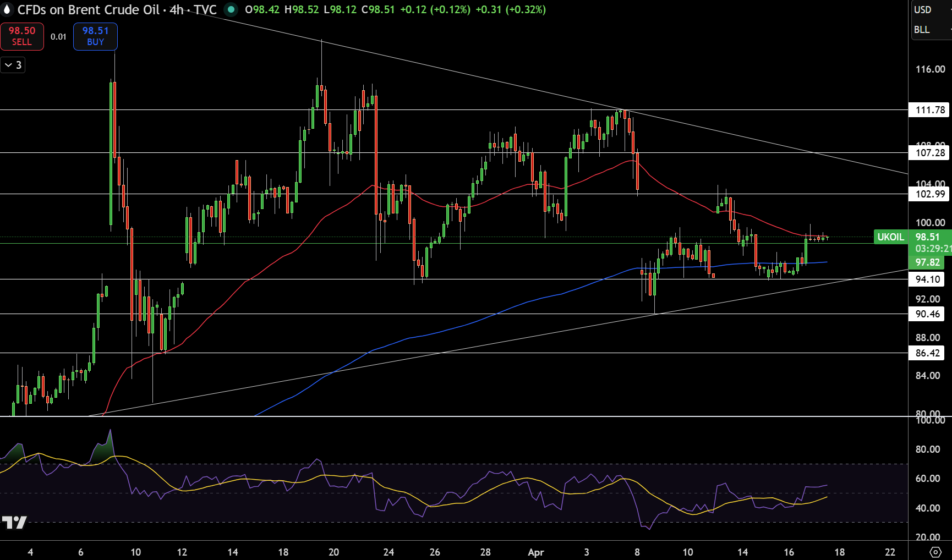Click the TradingView logo watermark
Screen dimensions: 952x560
tap(14, 522)
